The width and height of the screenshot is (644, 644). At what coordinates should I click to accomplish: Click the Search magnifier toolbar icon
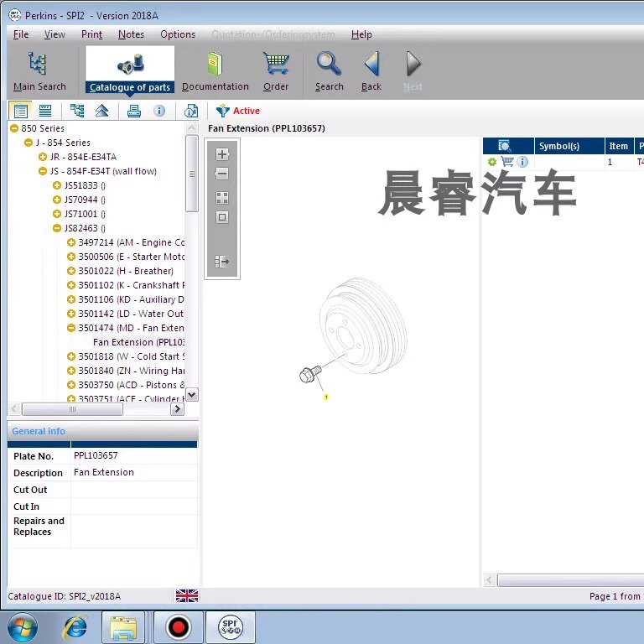pos(329,71)
